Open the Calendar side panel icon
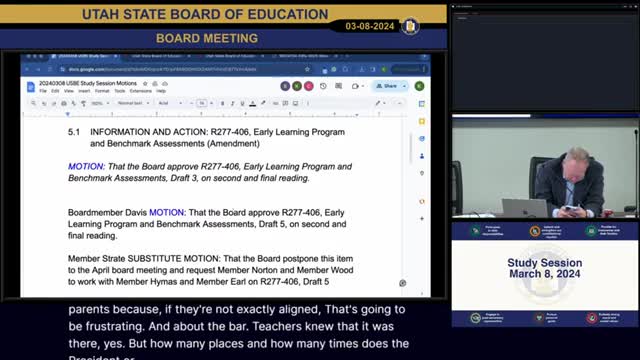This screenshot has width=640, height=360. click(422, 104)
